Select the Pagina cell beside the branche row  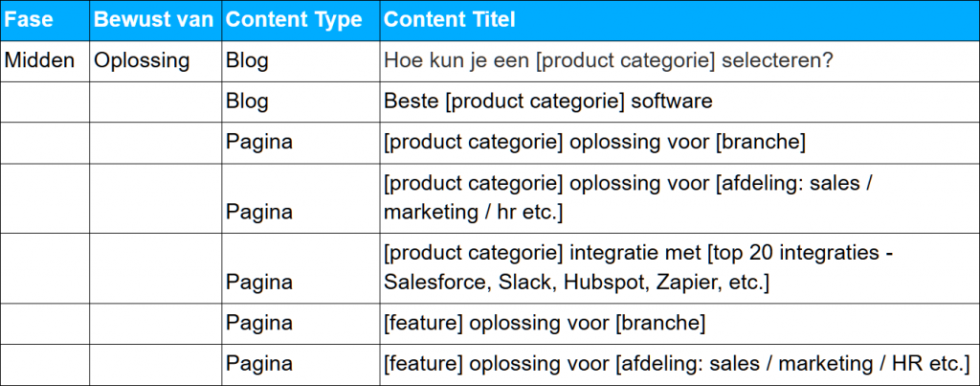301,143
